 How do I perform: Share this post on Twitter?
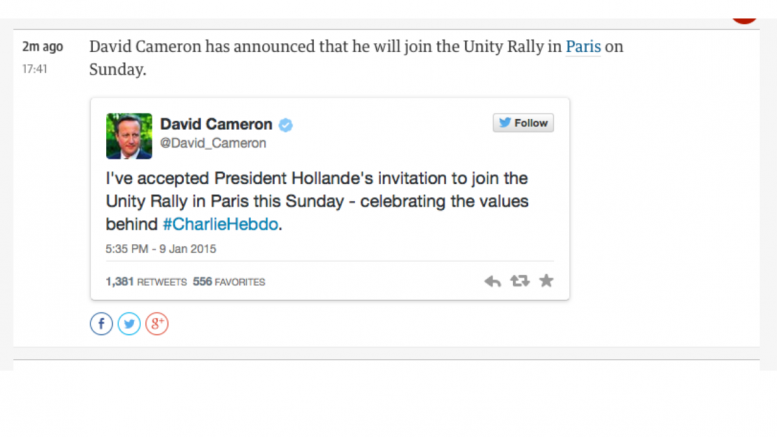pos(129,324)
